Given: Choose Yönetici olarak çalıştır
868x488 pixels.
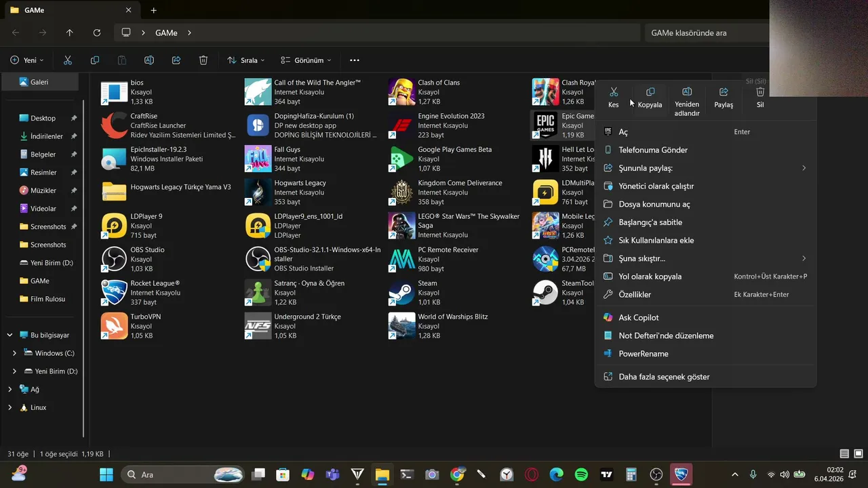Looking at the screenshot, I should pyautogui.click(x=705, y=186).
